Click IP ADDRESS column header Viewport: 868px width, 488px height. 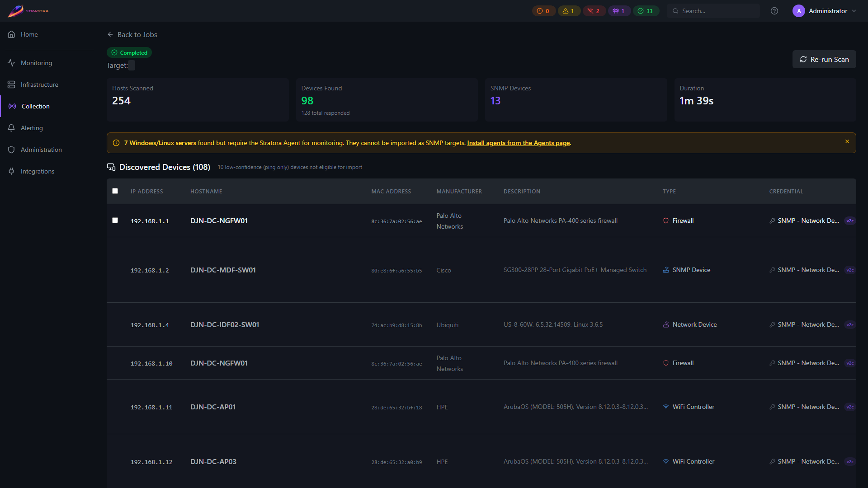[x=146, y=192]
